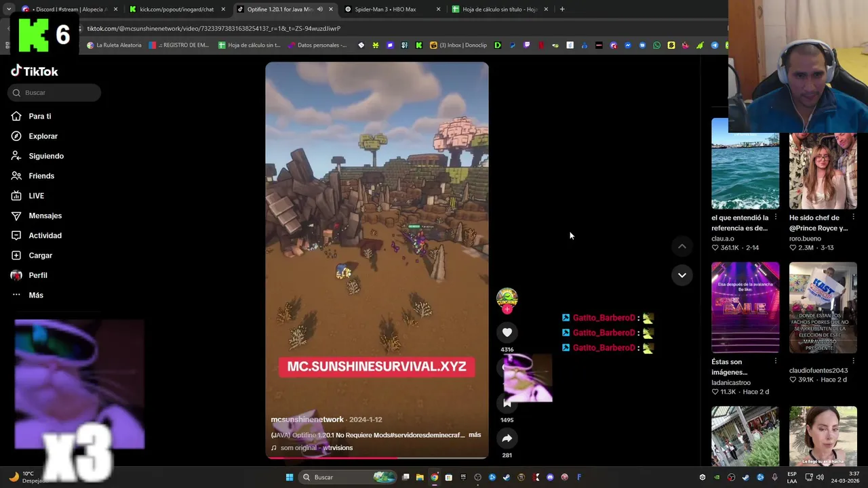
Task: Open the claudiofuentes2043 author link
Action: [818, 371]
